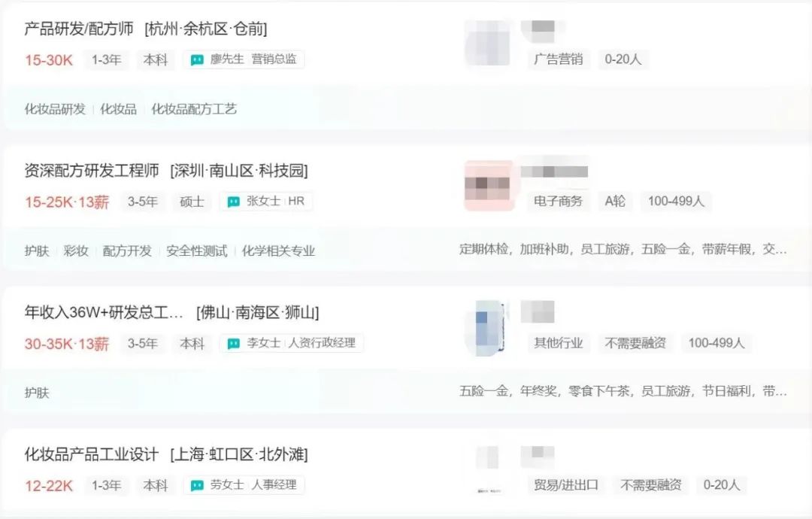Open the 贸易/进出口 company logo
Viewport: 812px width, 519px height.
coord(489,469)
